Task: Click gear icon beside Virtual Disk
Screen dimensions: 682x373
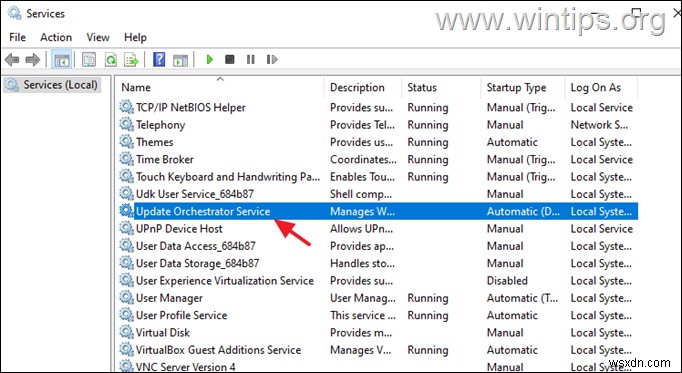Action: tap(126, 332)
